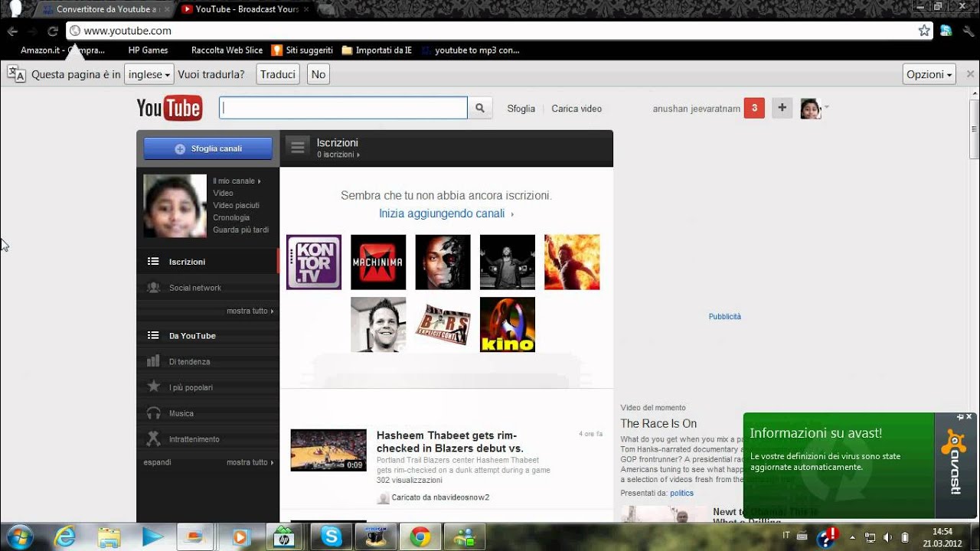The height and width of the screenshot is (551, 980).
Task: Click the Kontor TV channel thumbnail
Action: 314,262
